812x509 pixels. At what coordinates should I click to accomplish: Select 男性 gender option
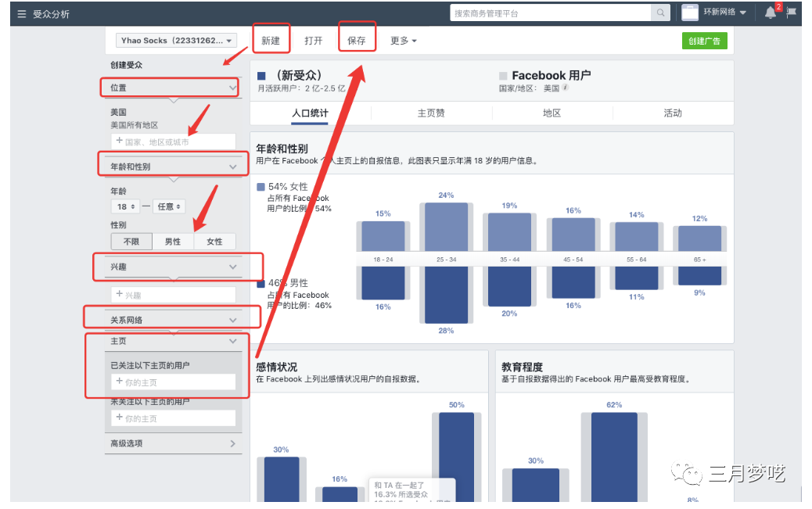[173, 242]
